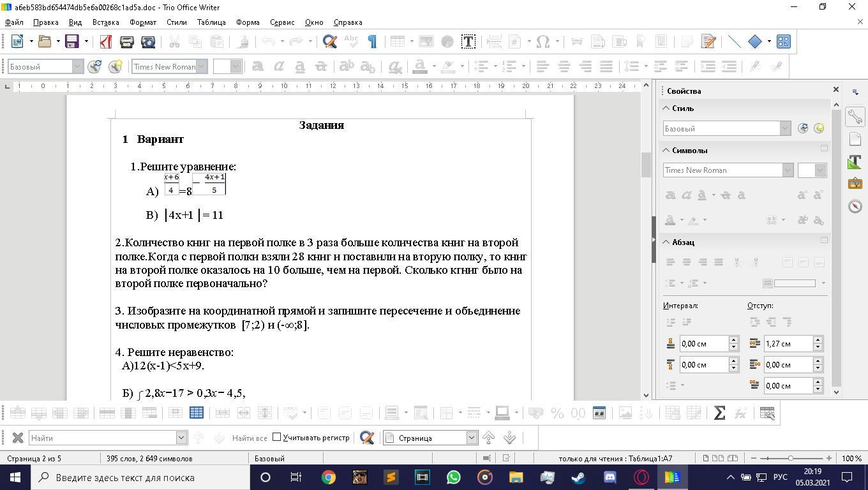
Task: Collapse the 'Абзац' section in sidebar
Action: click(666, 242)
